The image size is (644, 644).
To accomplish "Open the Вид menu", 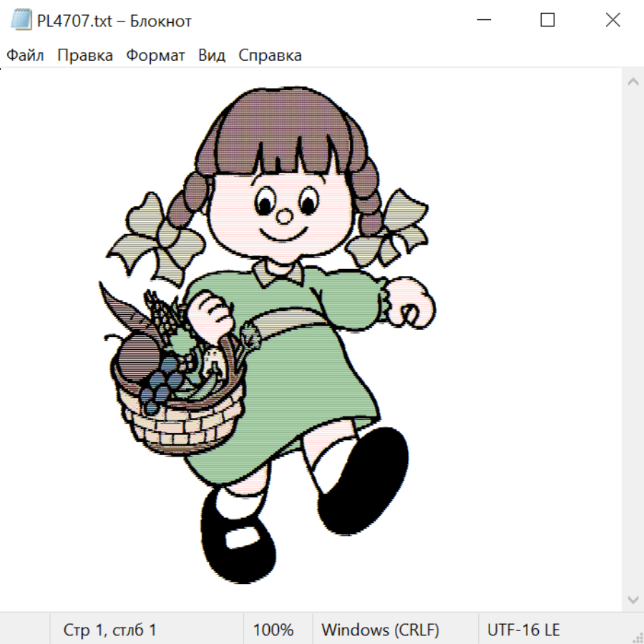I will point(212,56).
